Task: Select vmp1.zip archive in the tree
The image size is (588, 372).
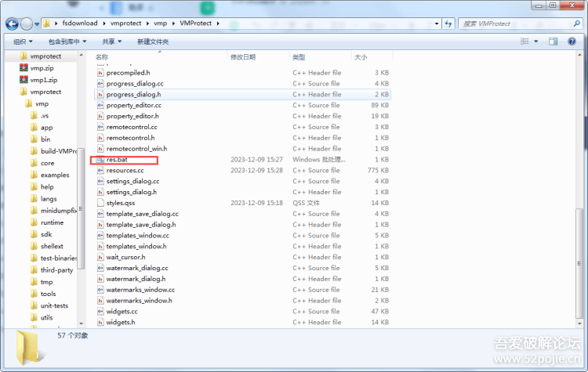Action: [x=38, y=80]
